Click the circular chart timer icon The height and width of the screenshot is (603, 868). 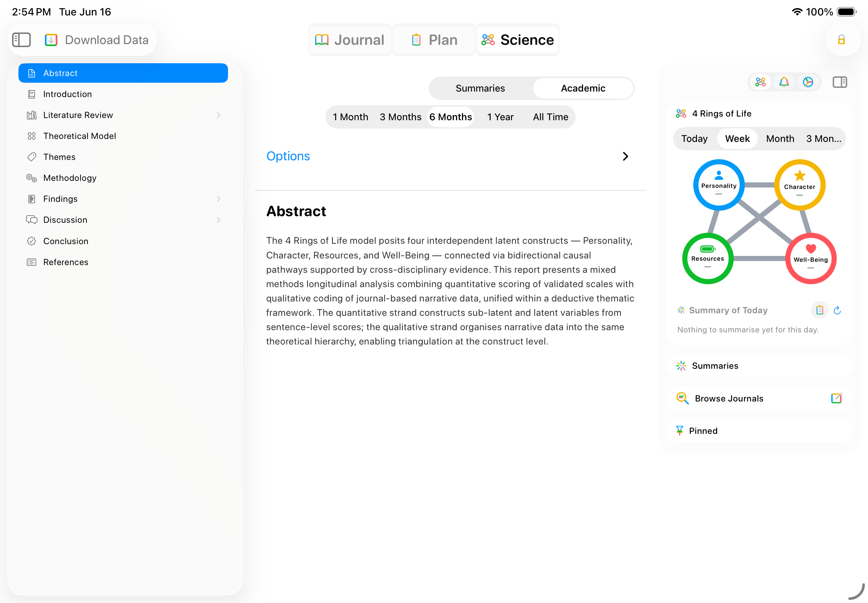(x=808, y=82)
